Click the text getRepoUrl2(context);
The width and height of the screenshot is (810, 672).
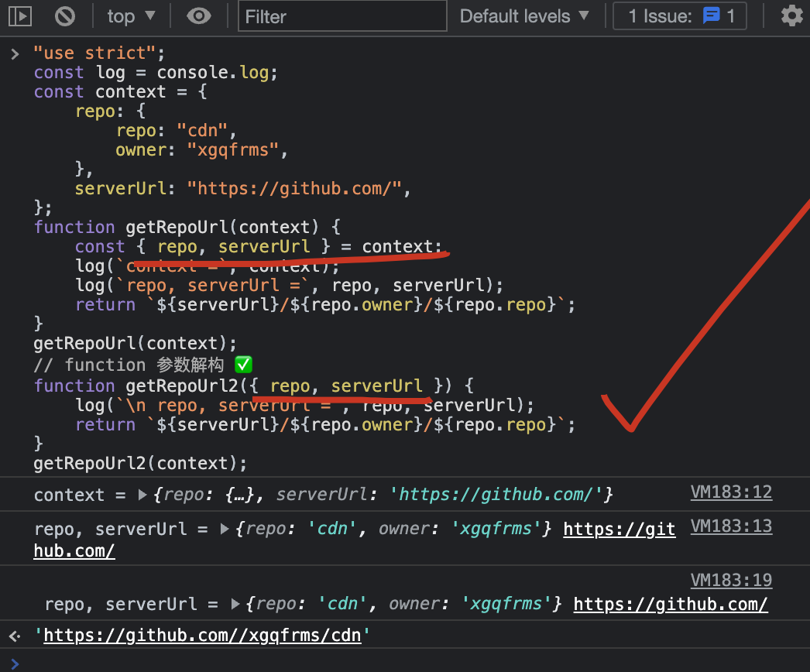pyautogui.click(x=140, y=463)
